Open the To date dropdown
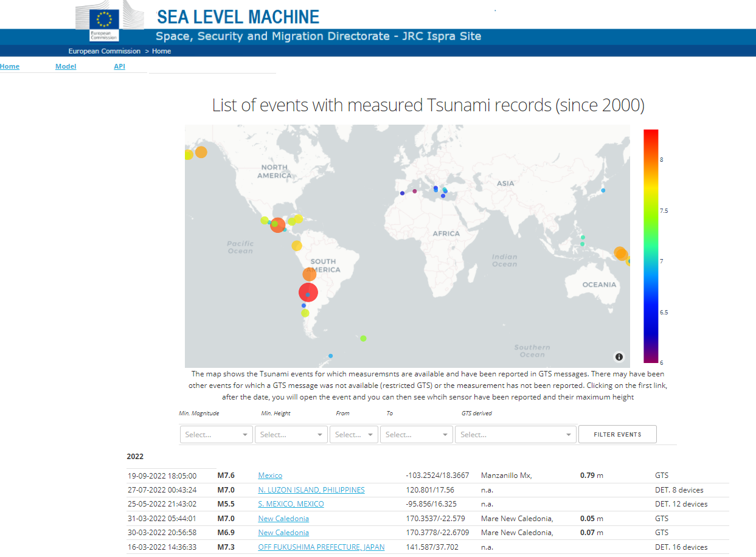 click(x=416, y=434)
